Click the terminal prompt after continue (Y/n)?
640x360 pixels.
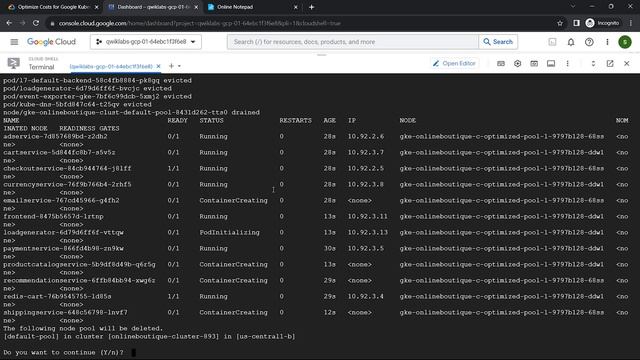click(133, 352)
